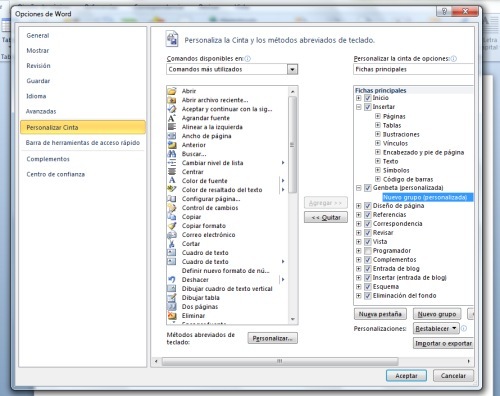Image resolution: width=500 pixels, height=396 pixels.
Task: Click the Eliminar command icon
Action: coord(172,316)
